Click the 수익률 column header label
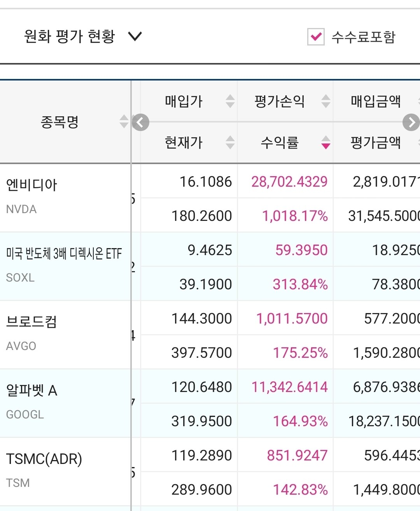 (279, 142)
